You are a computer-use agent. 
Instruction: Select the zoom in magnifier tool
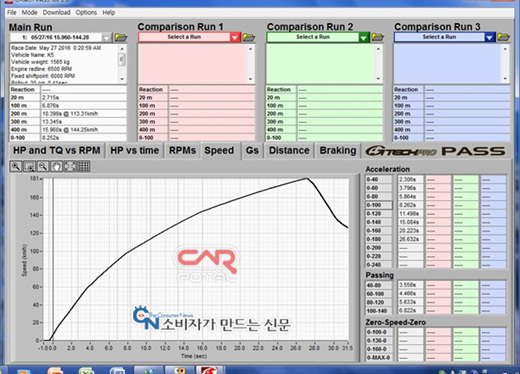coord(16,166)
